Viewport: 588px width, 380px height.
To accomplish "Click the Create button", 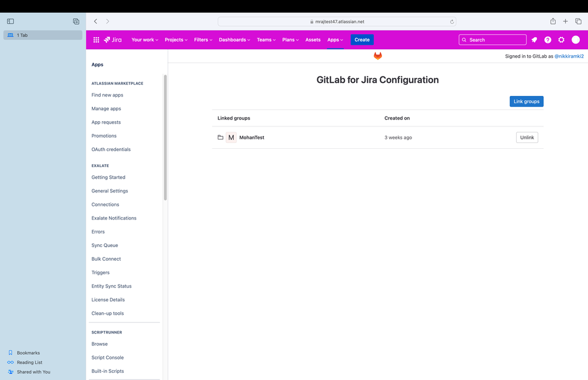I will (362, 40).
